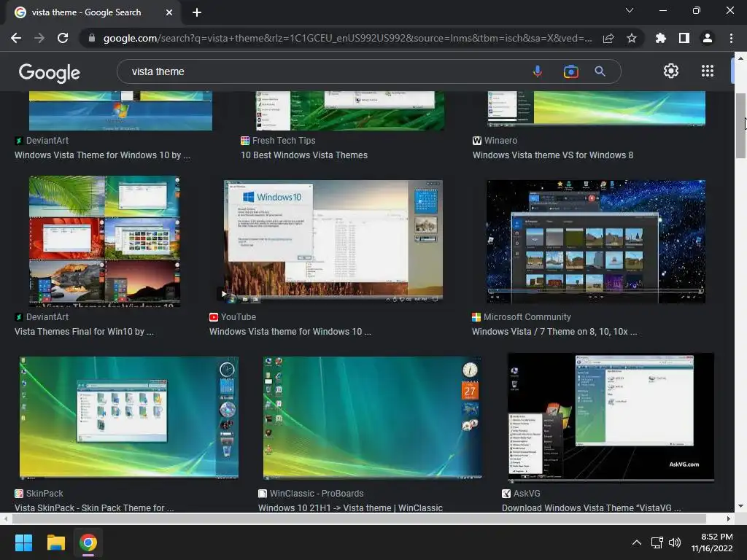
Task: Open the Chrome three-dot menu
Action: [731, 38]
